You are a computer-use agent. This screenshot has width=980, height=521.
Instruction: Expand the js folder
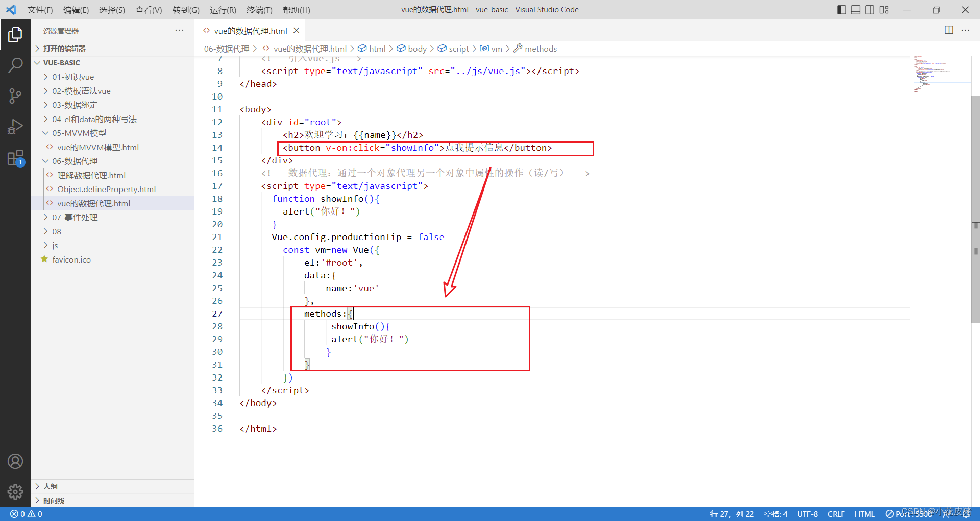click(x=112, y=245)
